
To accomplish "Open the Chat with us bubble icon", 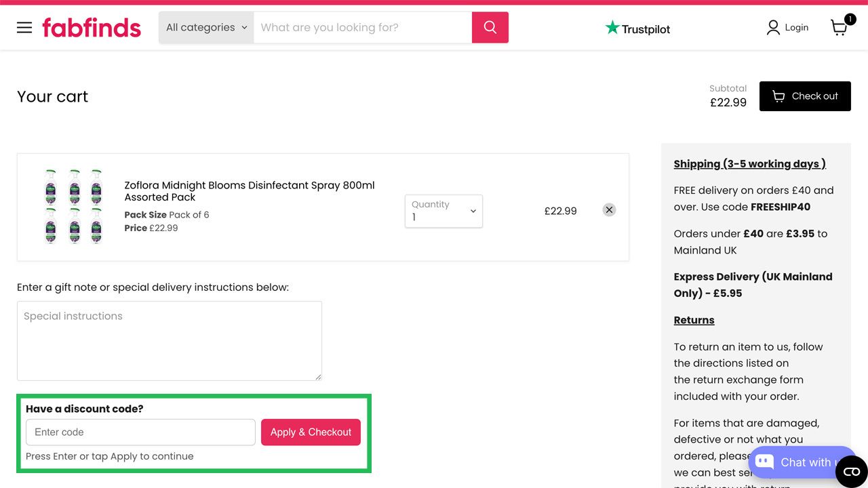I will point(764,462).
